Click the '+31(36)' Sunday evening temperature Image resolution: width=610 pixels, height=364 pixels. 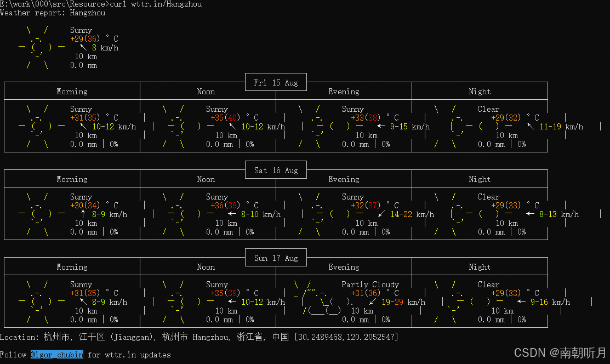pos(366,293)
